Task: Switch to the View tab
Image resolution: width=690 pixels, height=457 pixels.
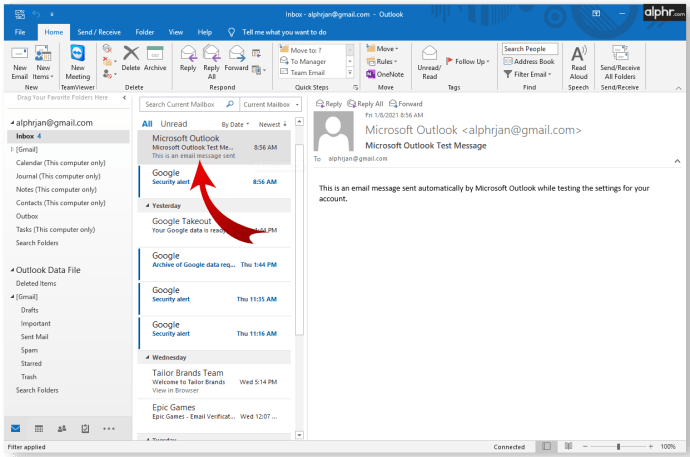Action: tap(176, 32)
